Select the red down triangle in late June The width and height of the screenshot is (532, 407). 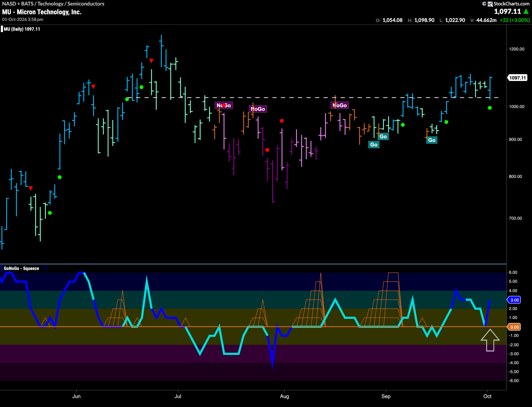coord(151,61)
